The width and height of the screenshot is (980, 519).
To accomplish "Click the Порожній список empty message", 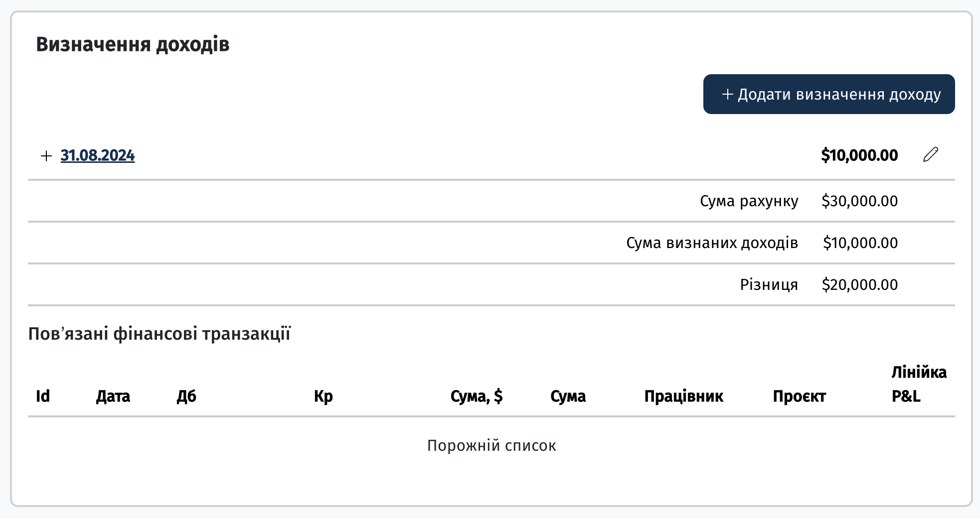I will tap(491, 445).
